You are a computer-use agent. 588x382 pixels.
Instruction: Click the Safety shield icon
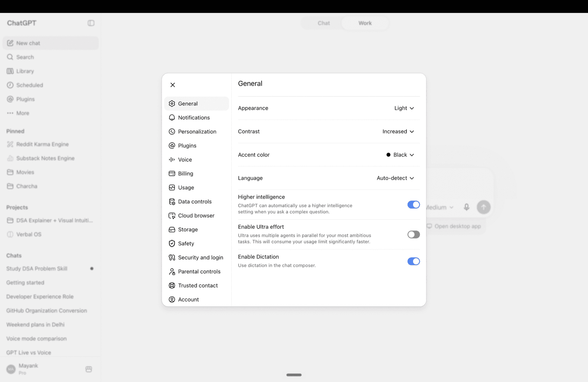[172, 243]
